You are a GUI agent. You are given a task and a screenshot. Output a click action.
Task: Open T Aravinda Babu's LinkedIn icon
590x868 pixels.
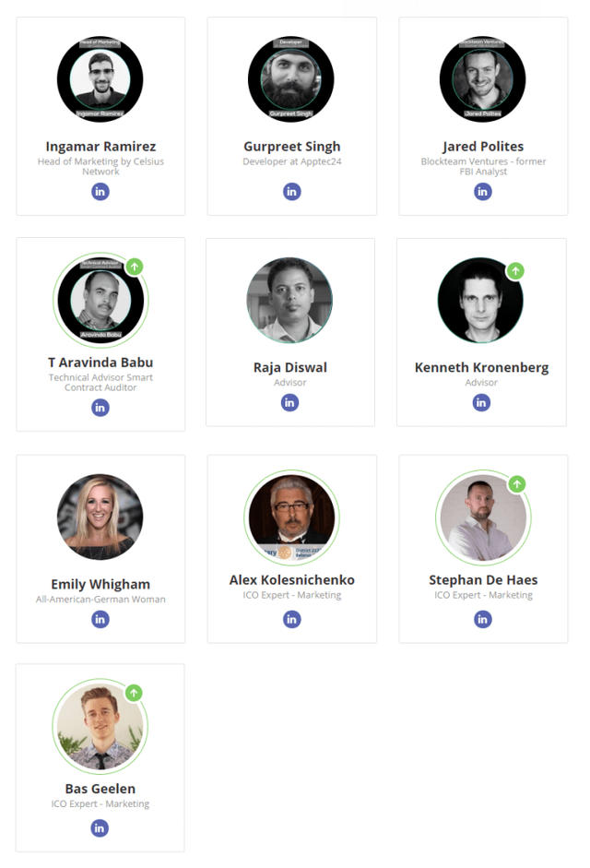[100, 408]
